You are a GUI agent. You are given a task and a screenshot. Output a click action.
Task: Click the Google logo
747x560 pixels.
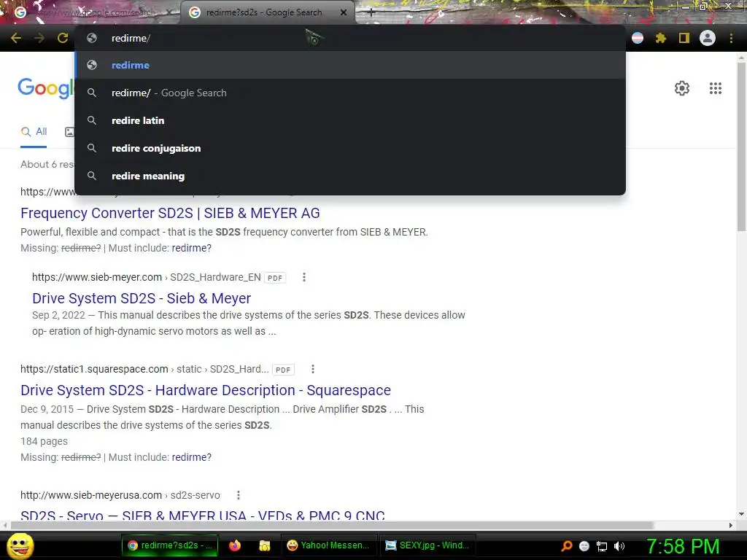(46, 88)
